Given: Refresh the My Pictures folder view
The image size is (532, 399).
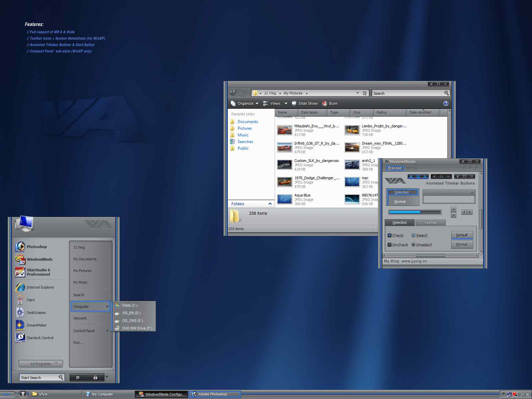Looking at the screenshot, I should click(364, 93).
